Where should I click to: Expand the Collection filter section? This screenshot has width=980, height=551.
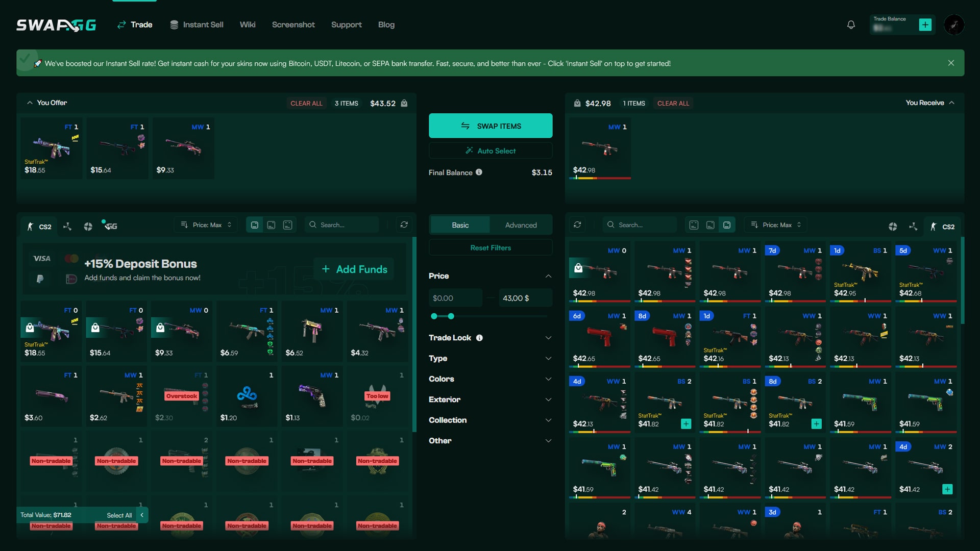coord(489,420)
